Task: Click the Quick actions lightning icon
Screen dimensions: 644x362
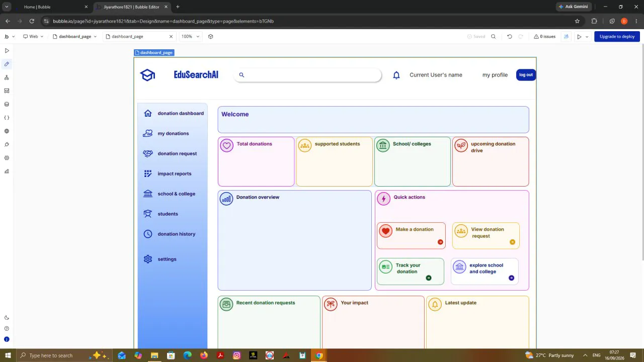Action: point(383,199)
